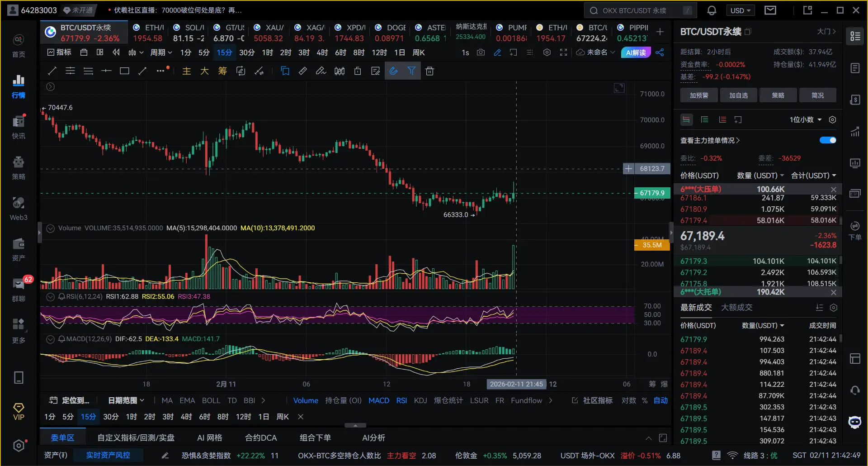The width and height of the screenshot is (868, 466).
Task: Switch chart to the 1日 timeframe in the top toolbar
Action: (x=400, y=52)
